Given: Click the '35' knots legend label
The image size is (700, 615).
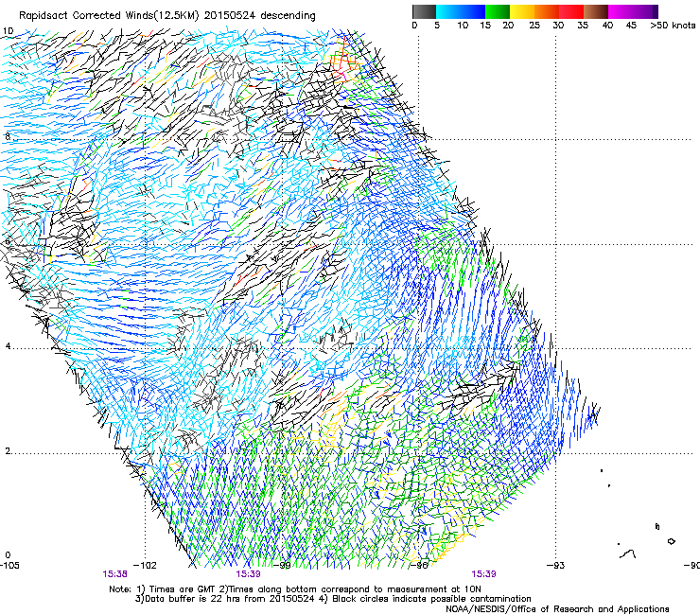Looking at the screenshot, I should pos(583,26).
